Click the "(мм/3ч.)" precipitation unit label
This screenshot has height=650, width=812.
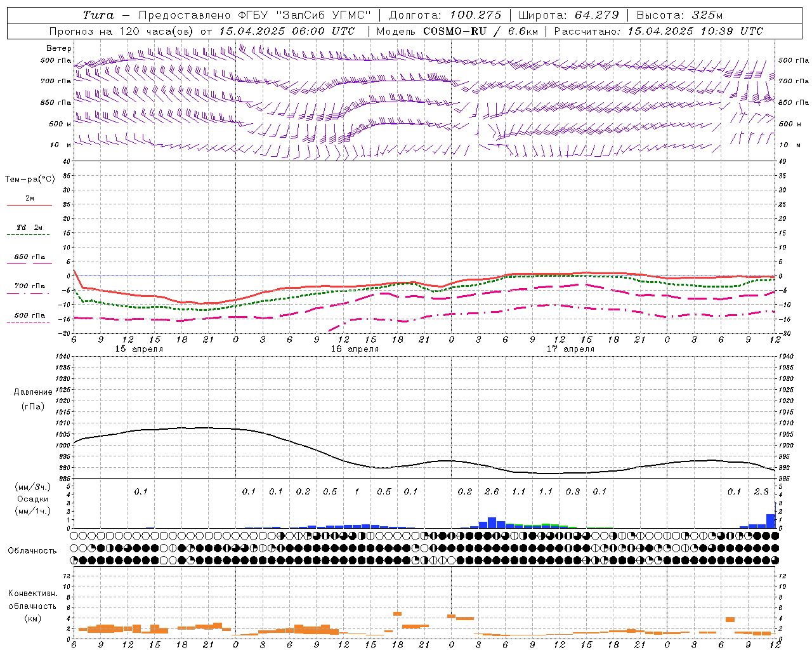(x=33, y=487)
